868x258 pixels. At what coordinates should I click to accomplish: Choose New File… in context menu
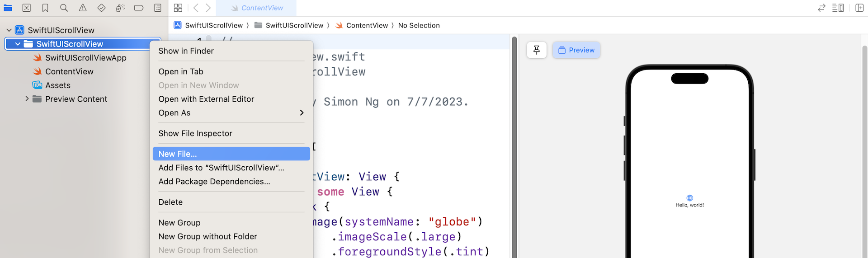(x=231, y=154)
